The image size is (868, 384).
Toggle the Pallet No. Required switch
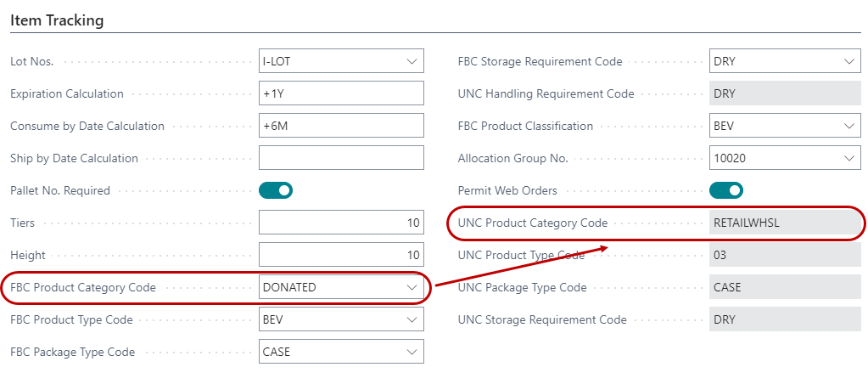pos(276,190)
